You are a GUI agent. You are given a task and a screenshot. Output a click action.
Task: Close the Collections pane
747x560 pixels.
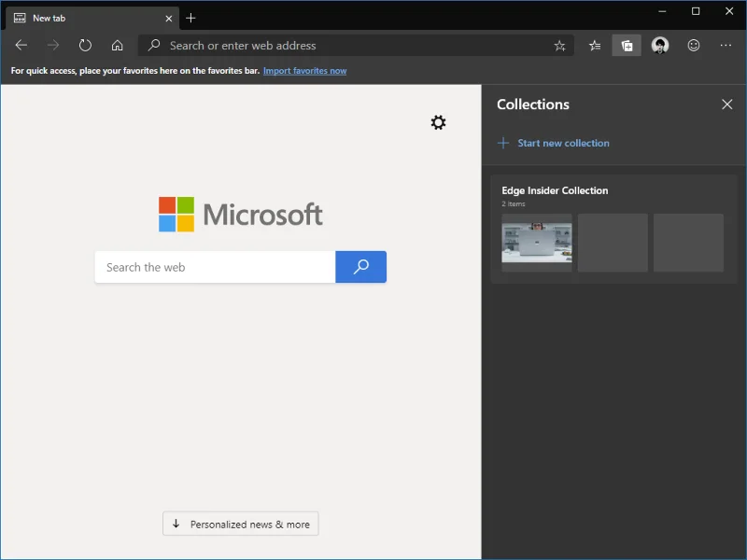click(727, 105)
